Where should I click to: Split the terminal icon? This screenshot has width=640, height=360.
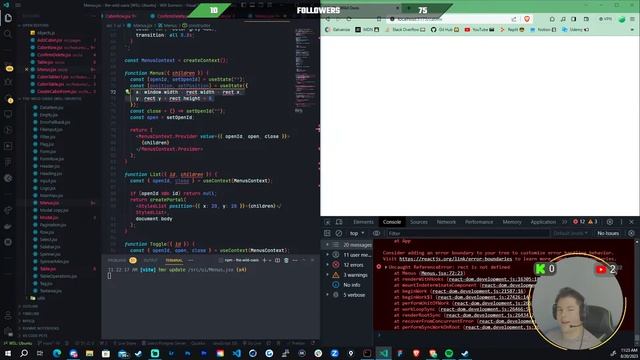click(x=277, y=260)
